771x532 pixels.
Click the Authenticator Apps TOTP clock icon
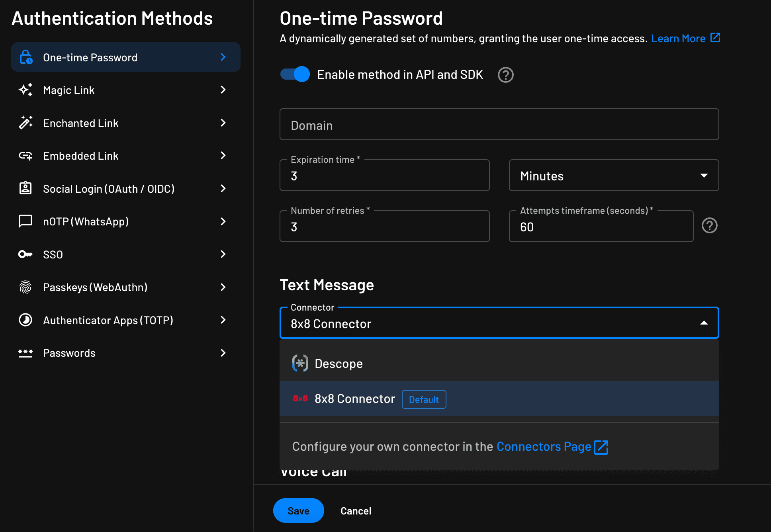26,320
